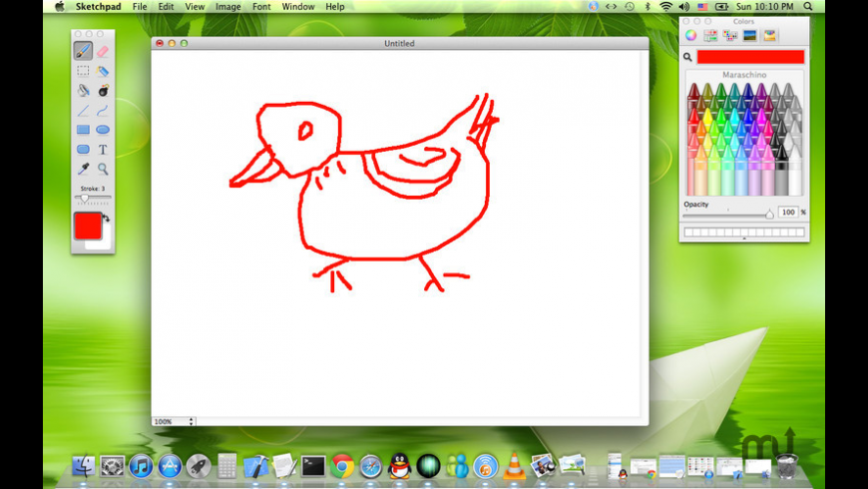Click the volume icon in menu bar
Viewport: 868px width, 489px height.
tap(684, 7)
